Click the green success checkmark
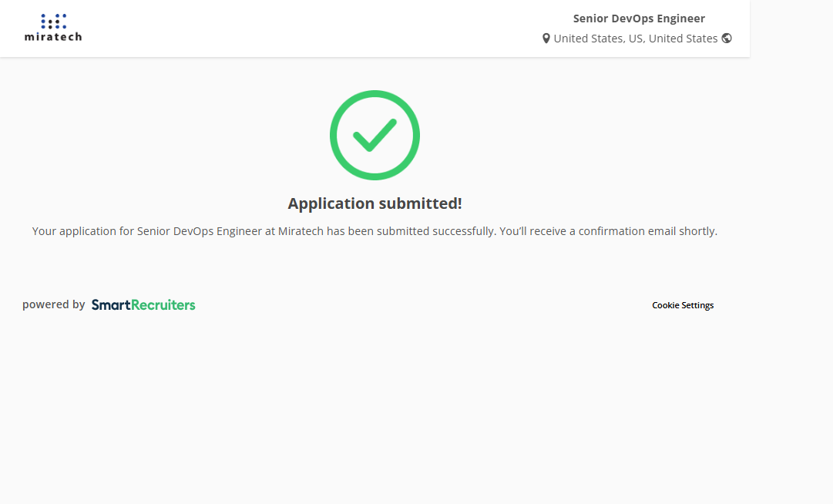Viewport: 833px width, 504px height. point(375,136)
